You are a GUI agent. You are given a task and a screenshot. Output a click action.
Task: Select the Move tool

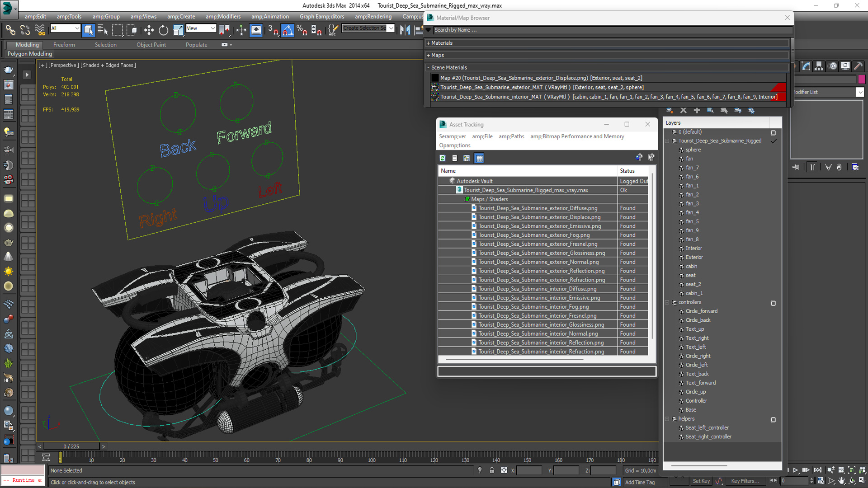(x=149, y=30)
